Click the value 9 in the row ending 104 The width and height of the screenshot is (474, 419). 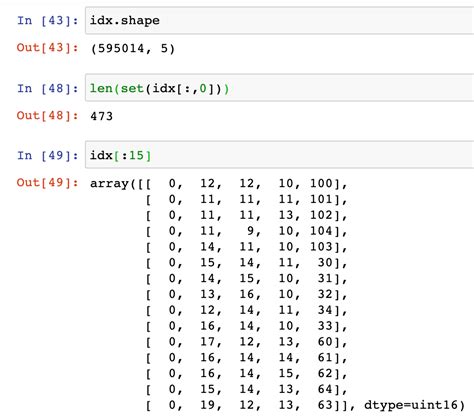pyautogui.click(x=250, y=231)
